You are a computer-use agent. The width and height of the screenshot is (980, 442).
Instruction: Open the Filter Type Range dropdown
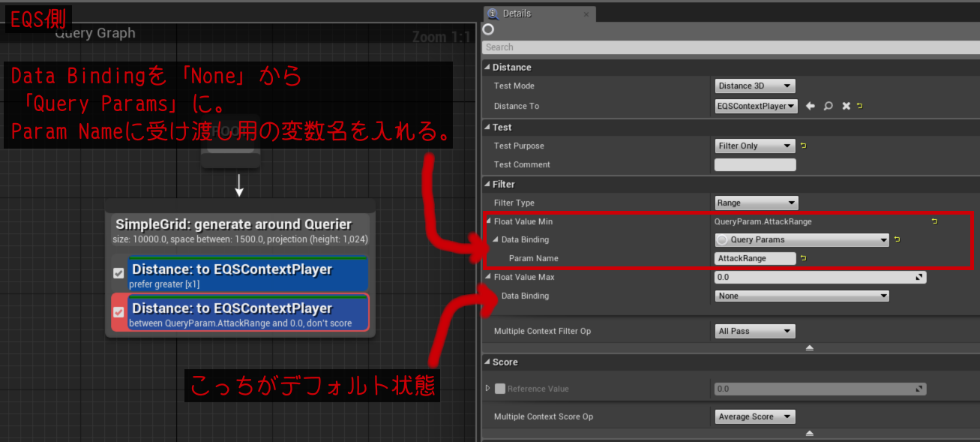(756, 203)
